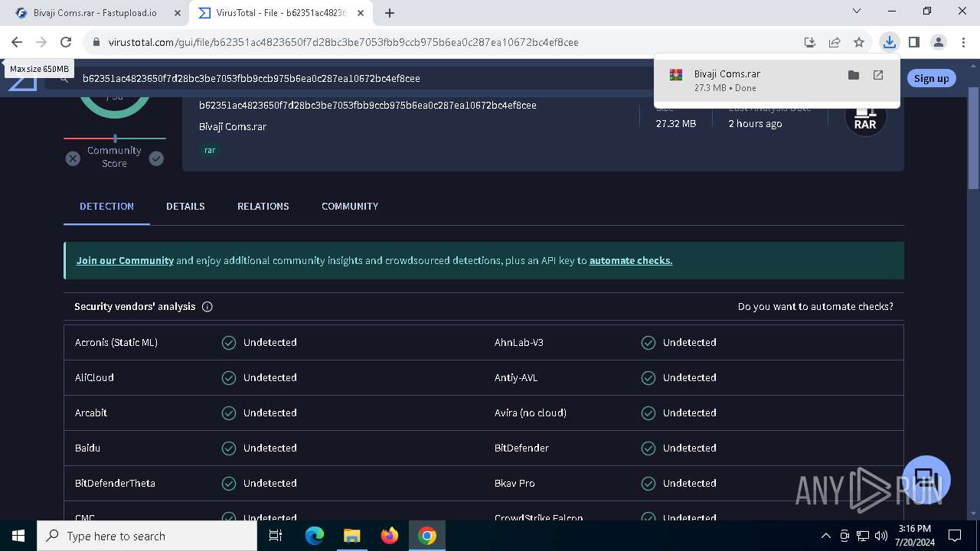Open Firefox from taskbar
The width and height of the screenshot is (980, 551).
click(390, 536)
